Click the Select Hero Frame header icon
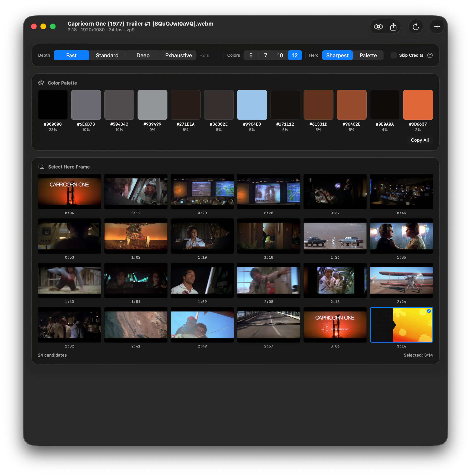The width and height of the screenshot is (471, 476). tap(41, 167)
